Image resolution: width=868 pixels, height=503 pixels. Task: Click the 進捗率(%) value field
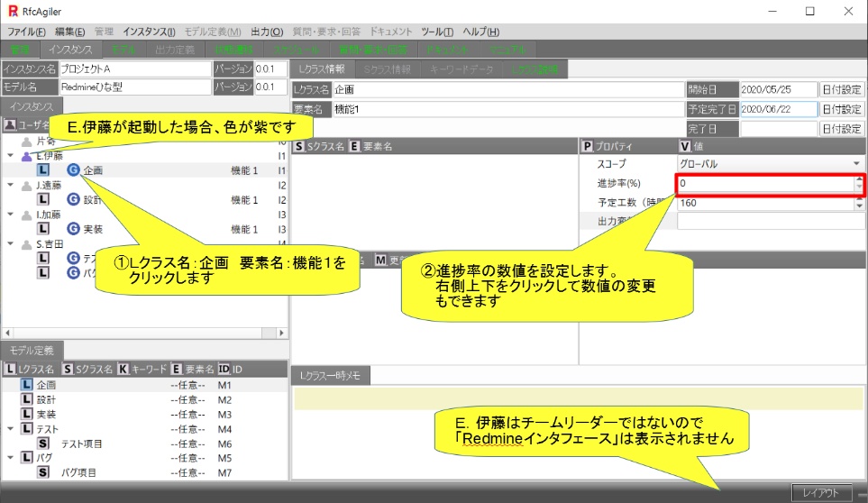pyautogui.click(x=765, y=183)
